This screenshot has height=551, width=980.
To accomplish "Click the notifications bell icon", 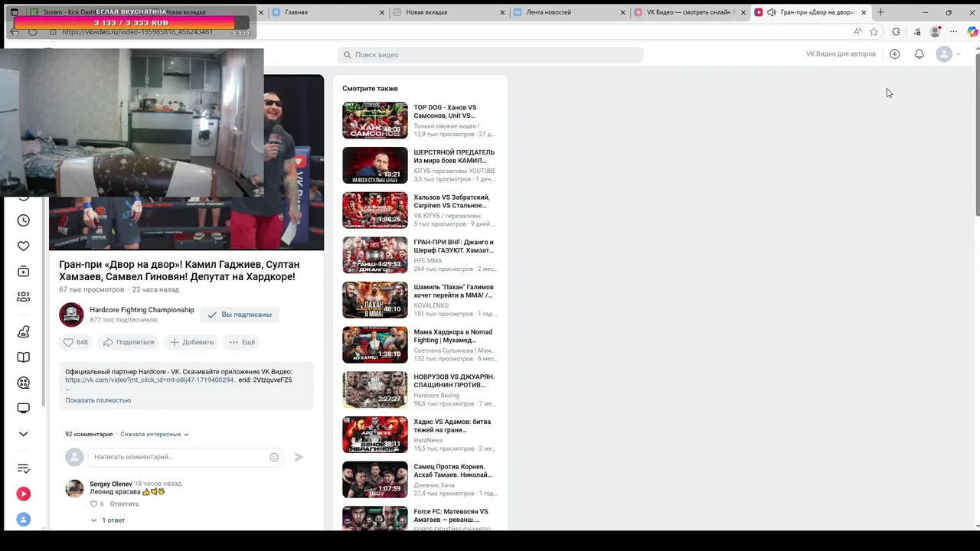I will pos(920,54).
